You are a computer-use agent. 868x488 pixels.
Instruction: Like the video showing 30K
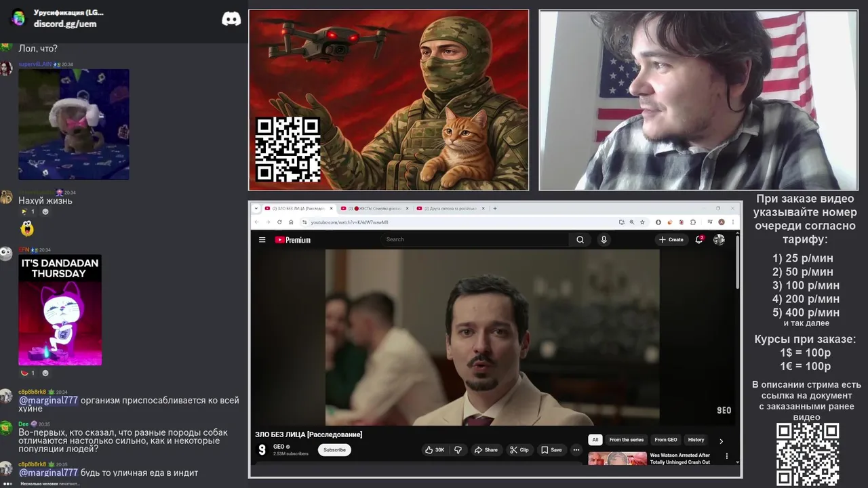(435, 449)
